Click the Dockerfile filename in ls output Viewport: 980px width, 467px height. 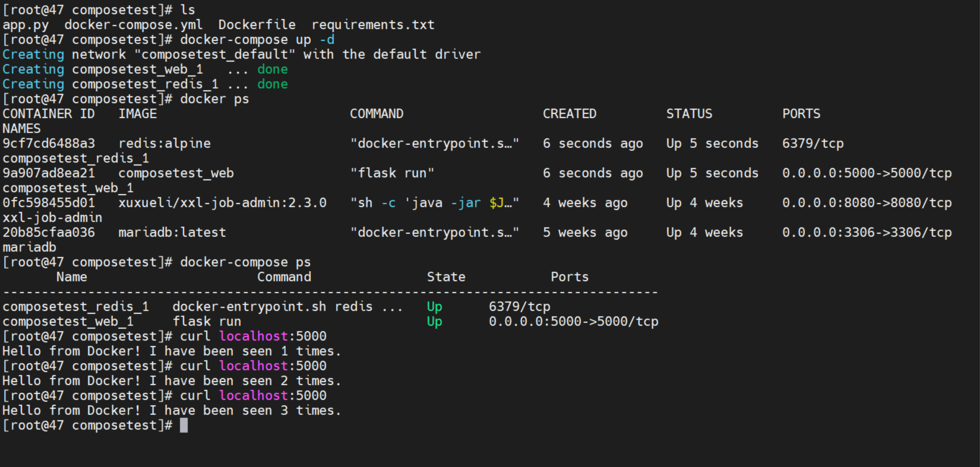[x=257, y=25]
